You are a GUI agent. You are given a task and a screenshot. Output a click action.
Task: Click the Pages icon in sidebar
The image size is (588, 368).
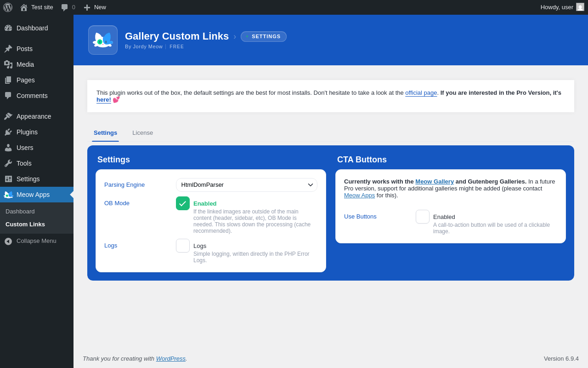click(8, 80)
